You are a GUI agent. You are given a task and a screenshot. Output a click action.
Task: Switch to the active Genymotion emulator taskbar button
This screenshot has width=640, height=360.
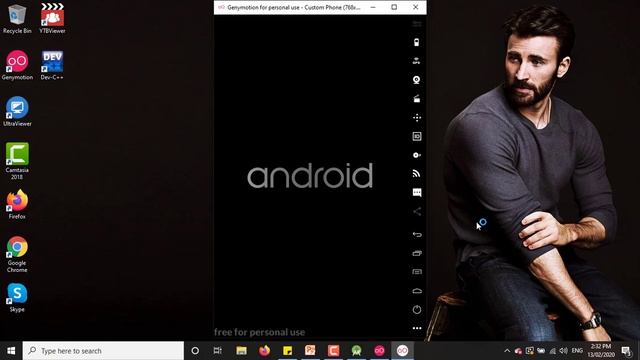[402, 351]
